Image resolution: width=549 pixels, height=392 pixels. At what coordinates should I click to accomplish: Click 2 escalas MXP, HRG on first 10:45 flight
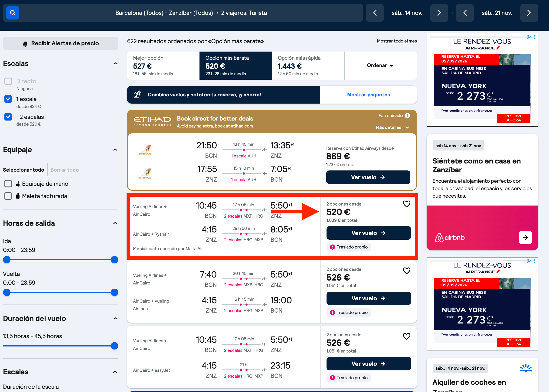coord(243,216)
